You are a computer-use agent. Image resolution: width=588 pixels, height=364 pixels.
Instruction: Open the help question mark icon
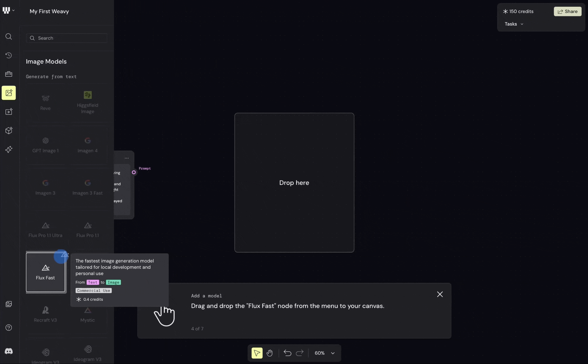9,327
